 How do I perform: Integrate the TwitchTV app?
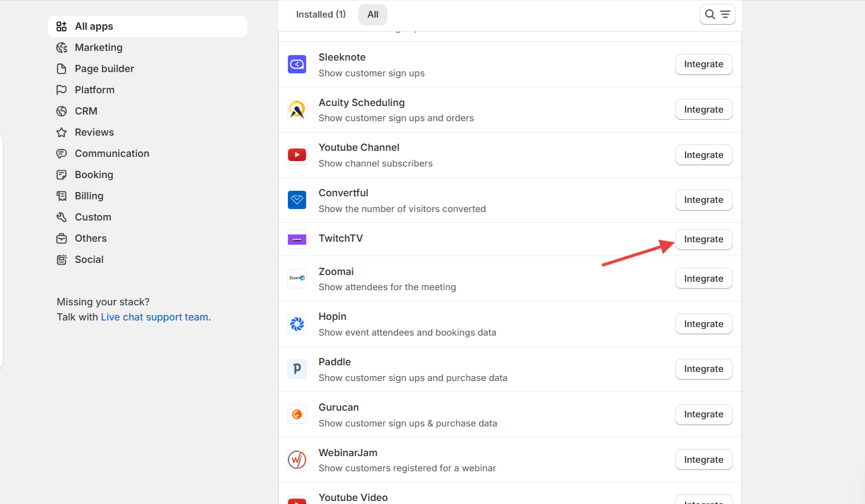703,239
